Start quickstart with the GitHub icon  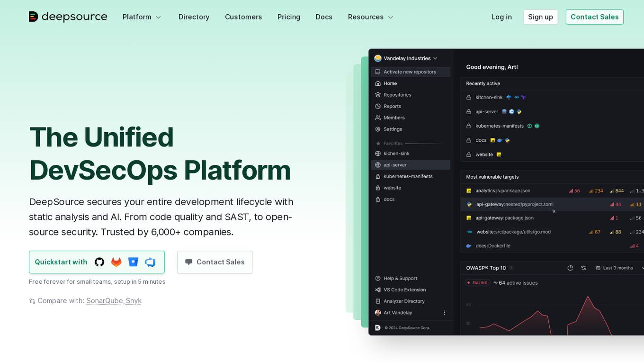pos(99,262)
